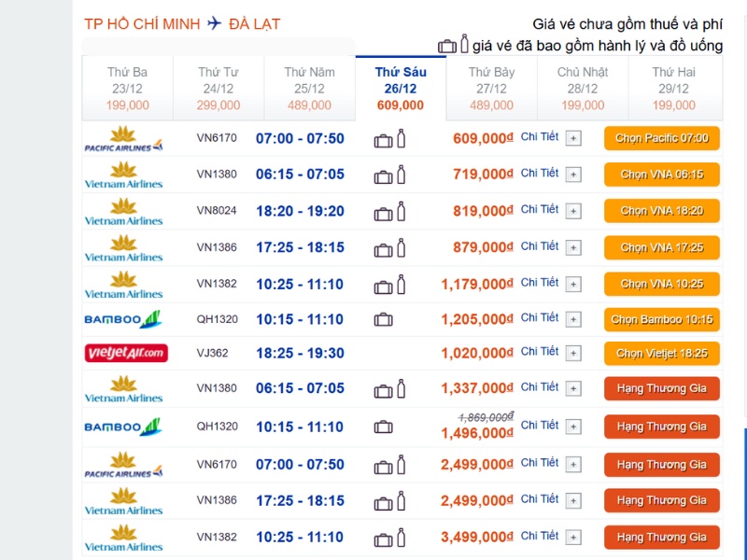Viewport: 747px width, 560px height.
Task: Click the Vietjet Air logo on flight VJ362
Action: [x=126, y=353]
